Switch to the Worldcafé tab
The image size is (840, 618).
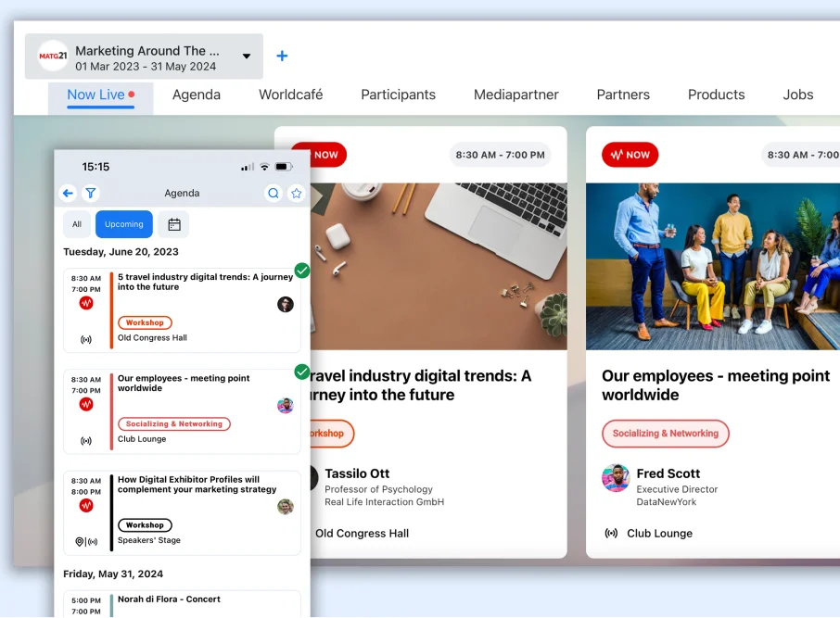290,95
